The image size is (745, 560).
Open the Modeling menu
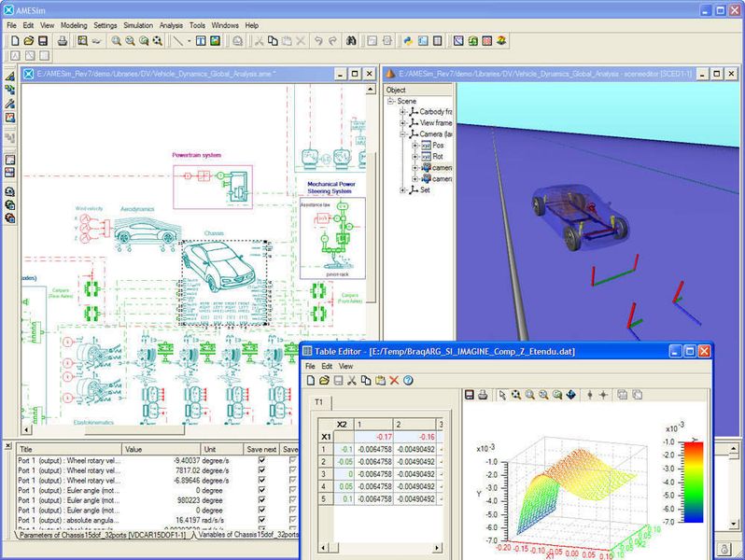[74, 25]
